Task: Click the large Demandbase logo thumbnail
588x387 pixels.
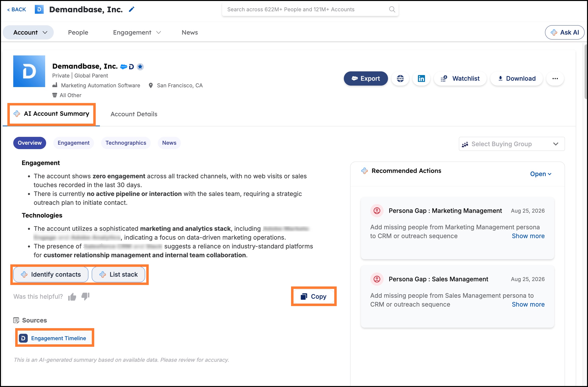Action: (x=29, y=71)
